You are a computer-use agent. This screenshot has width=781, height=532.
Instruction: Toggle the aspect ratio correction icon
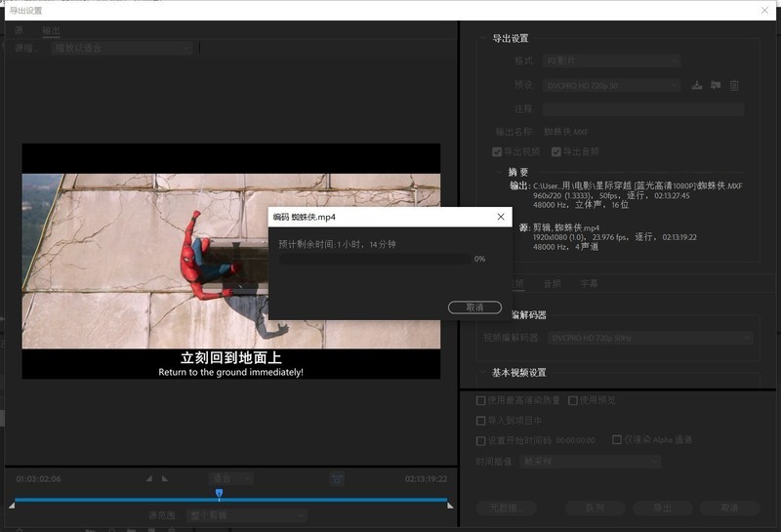coord(337,478)
